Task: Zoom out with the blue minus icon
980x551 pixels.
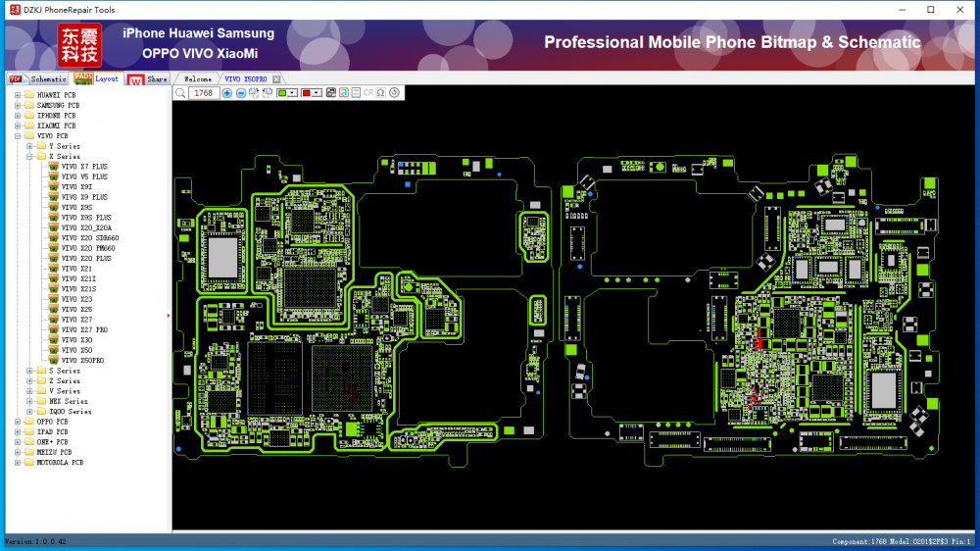Action: 241,93
